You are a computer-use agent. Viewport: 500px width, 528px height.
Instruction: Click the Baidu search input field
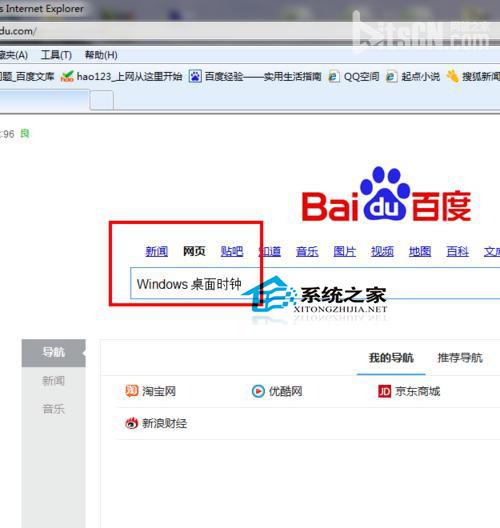pos(315,283)
